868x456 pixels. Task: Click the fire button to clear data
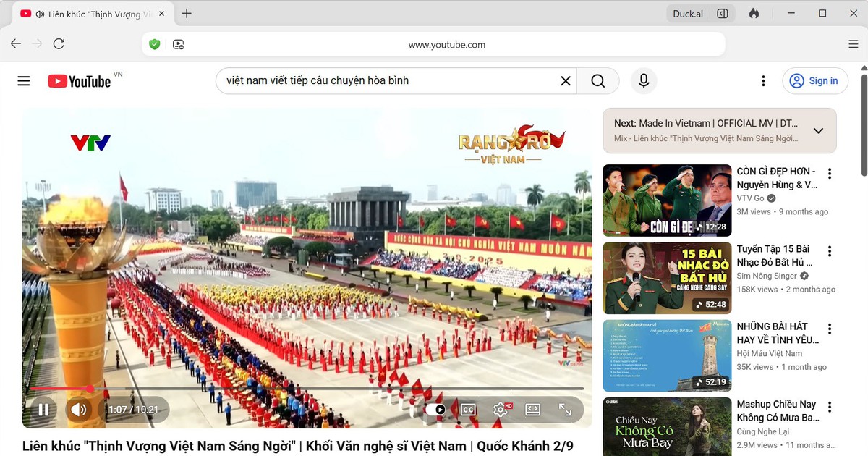[x=754, y=14]
